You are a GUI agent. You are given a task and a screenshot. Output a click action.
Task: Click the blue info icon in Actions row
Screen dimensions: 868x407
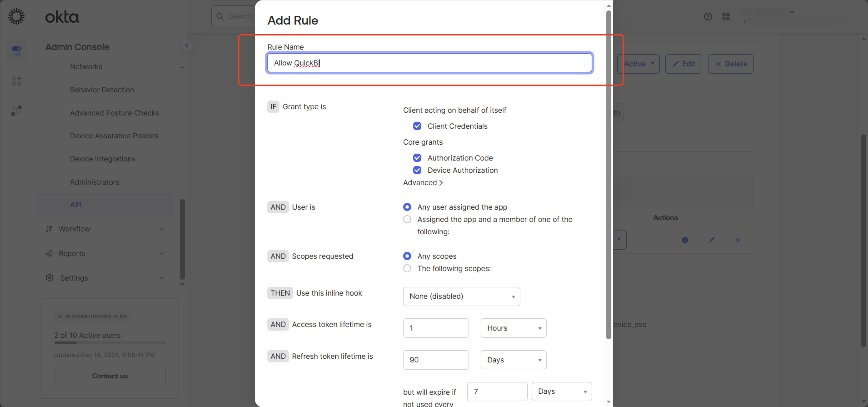(685, 240)
